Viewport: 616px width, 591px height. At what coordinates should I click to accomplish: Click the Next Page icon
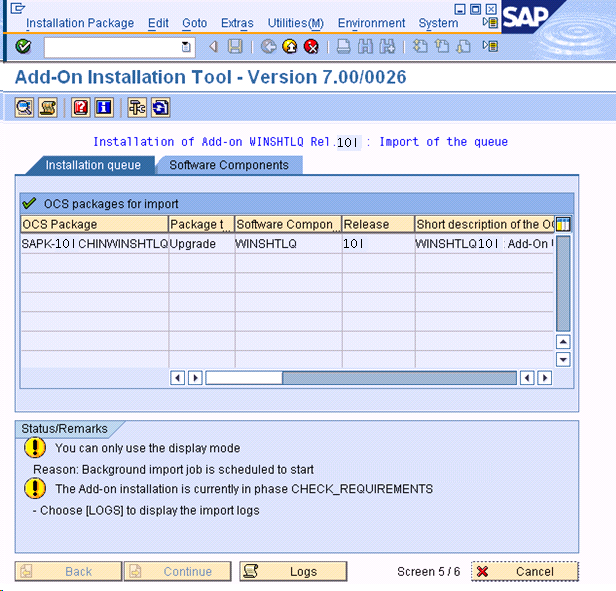coord(464,47)
